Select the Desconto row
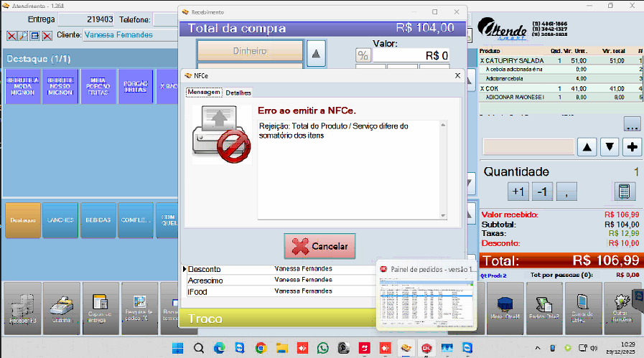Screen dimensions: 644x358 tap(279, 269)
